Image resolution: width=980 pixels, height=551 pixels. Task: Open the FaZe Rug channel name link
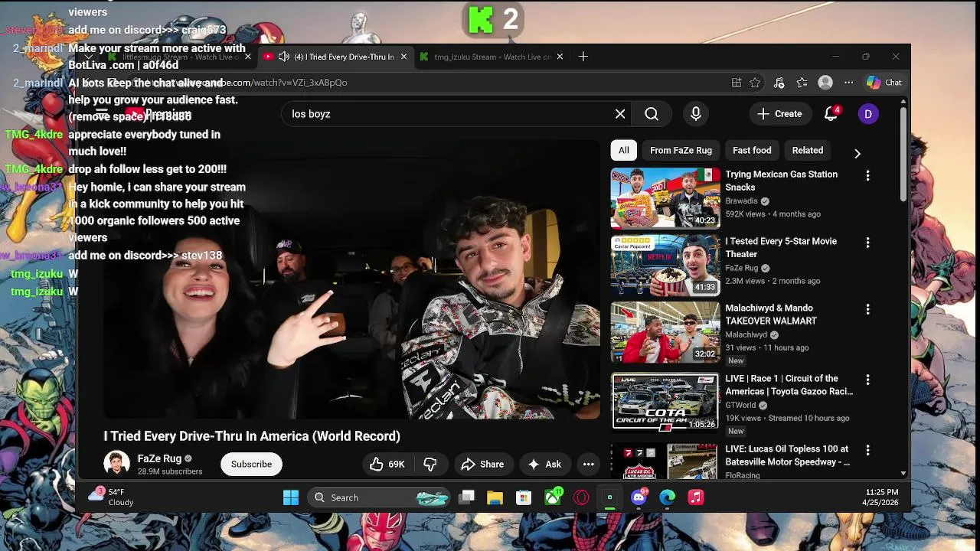pyautogui.click(x=159, y=458)
